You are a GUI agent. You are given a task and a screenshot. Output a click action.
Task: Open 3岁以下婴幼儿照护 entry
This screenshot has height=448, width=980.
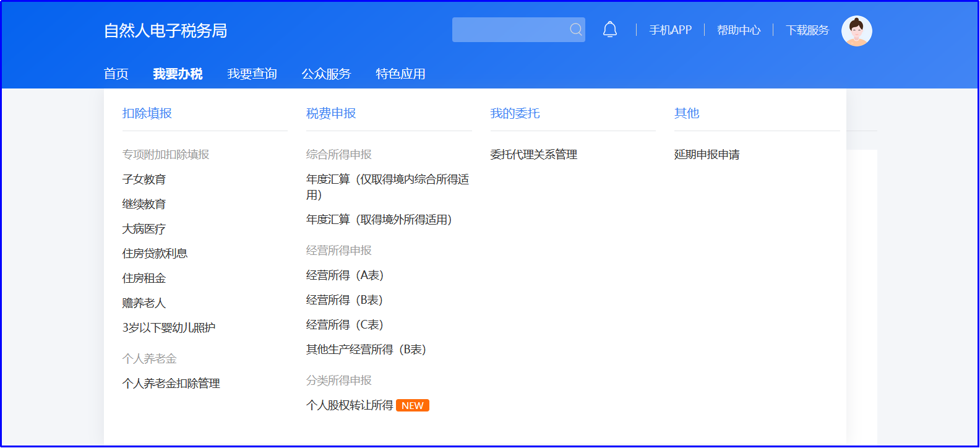click(169, 328)
